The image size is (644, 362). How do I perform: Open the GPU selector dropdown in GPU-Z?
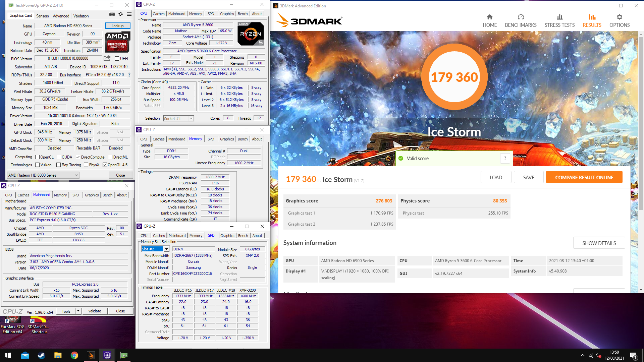[x=43, y=175]
